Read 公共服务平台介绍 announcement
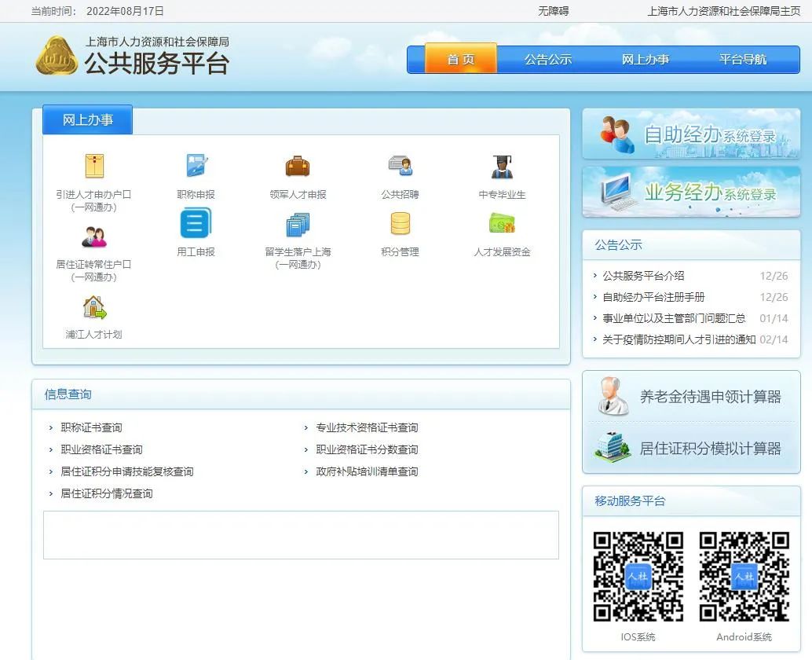 tap(643, 276)
